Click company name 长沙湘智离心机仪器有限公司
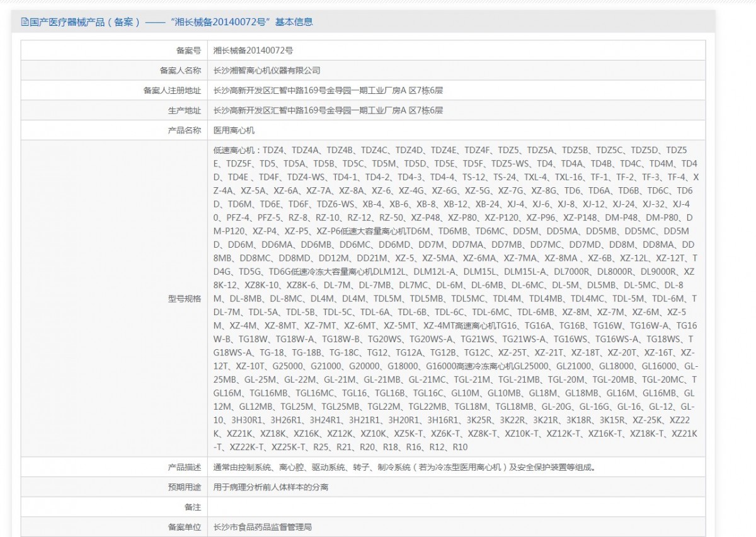The height and width of the screenshot is (537, 756). (267, 71)
